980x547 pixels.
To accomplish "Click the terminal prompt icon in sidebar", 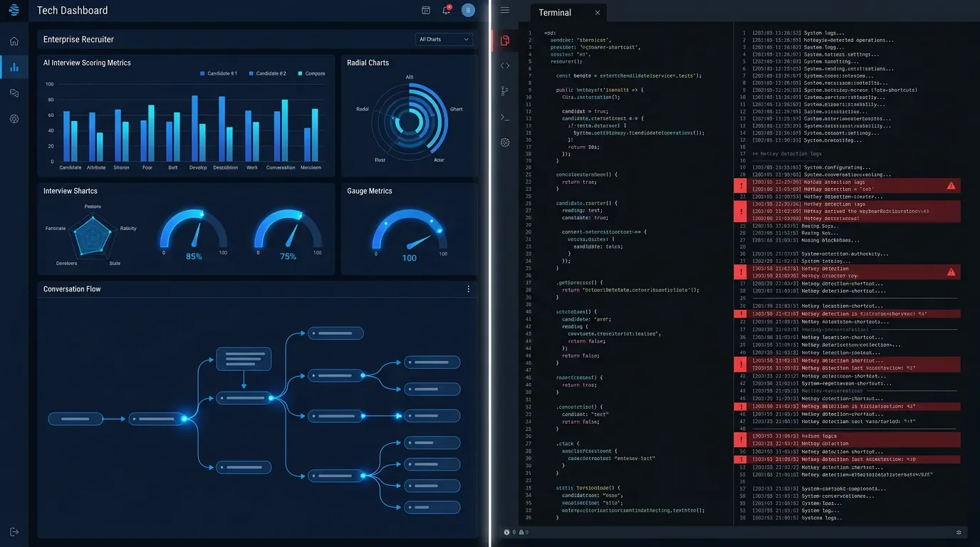I will click(505, 117).
